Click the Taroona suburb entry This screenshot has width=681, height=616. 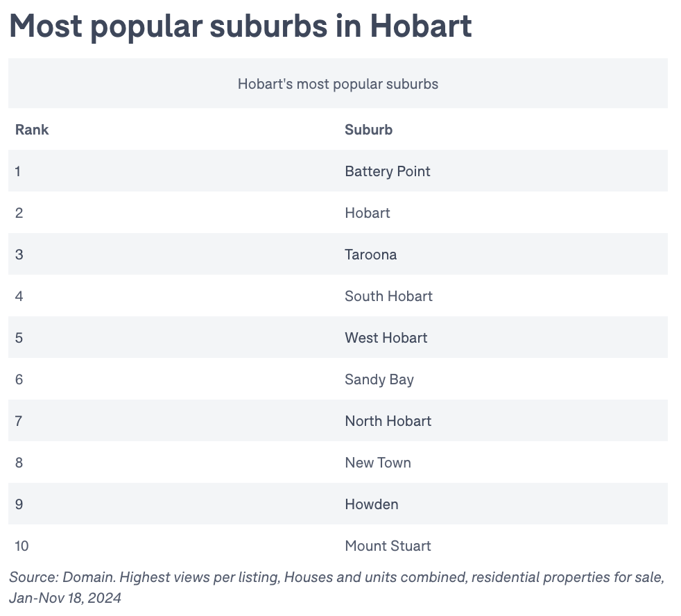[x=370, y=255]
